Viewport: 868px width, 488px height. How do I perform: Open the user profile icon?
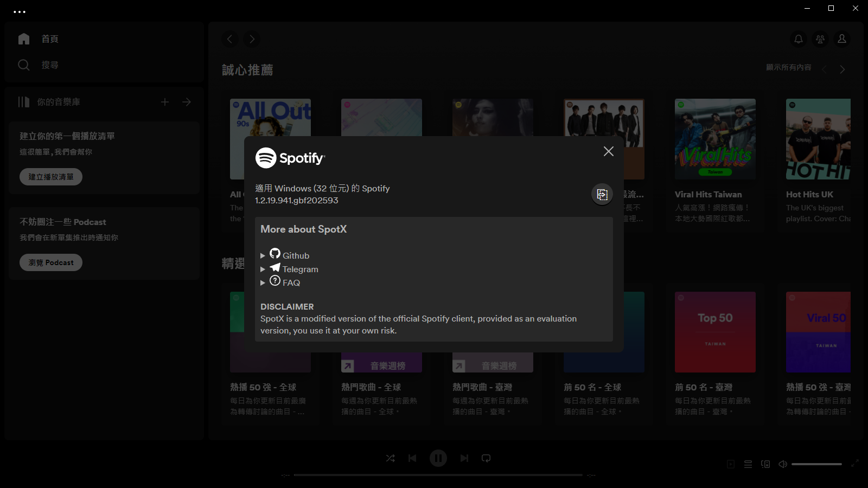[842, 39]
